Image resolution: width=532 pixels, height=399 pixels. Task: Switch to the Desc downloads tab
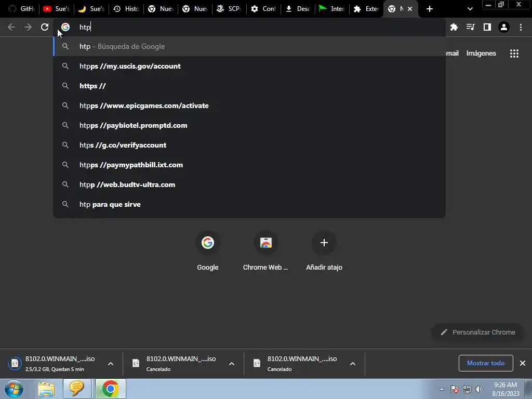(298, 9)
